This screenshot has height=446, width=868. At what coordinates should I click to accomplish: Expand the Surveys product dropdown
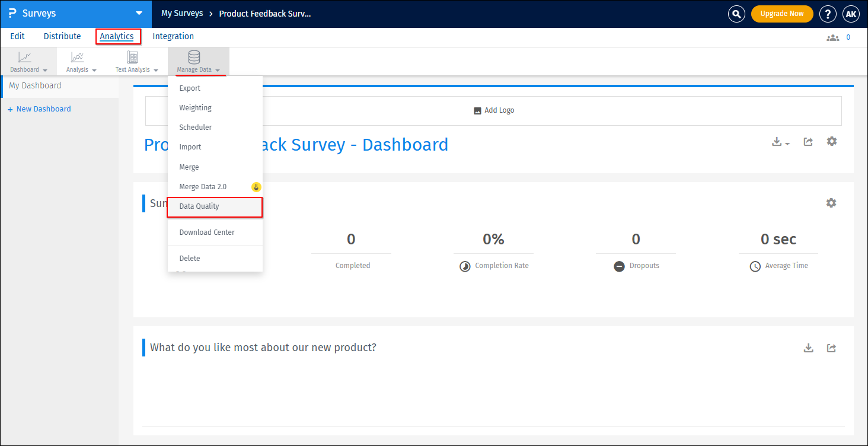(x=139, y=13)
